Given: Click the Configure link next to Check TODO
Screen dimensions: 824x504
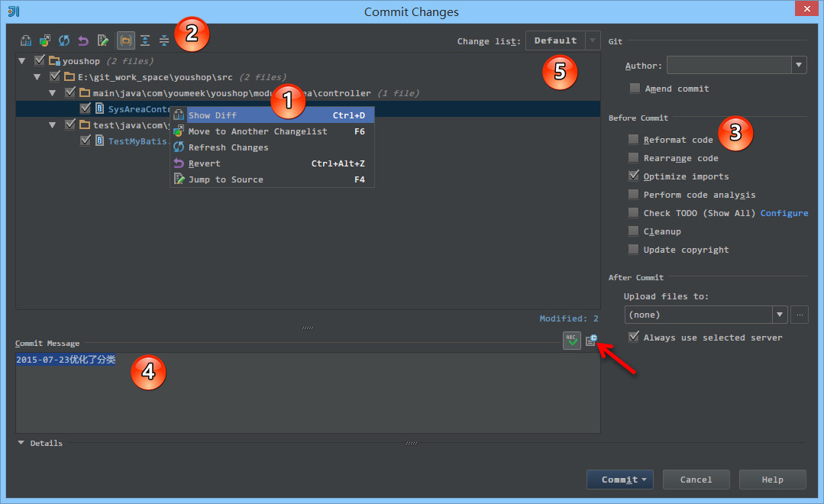Looking at the screenshot, I should pyautogui.click(x=784, y=213).
